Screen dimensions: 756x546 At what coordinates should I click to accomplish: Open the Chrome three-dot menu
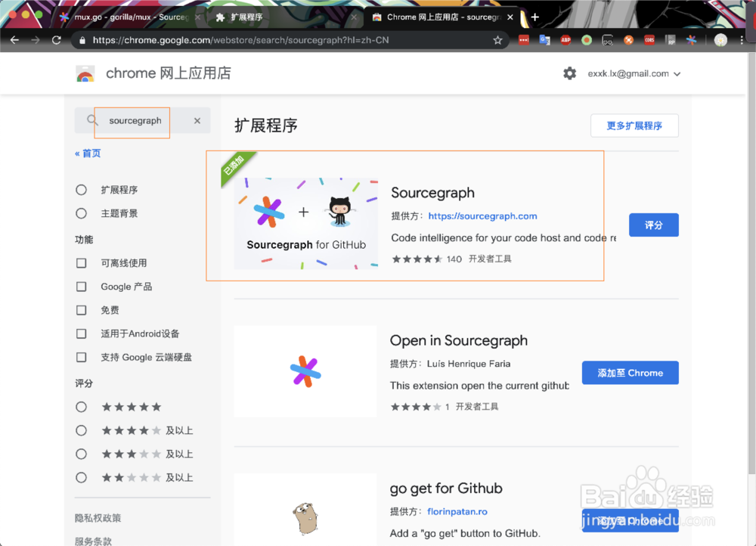pos(742,40)
